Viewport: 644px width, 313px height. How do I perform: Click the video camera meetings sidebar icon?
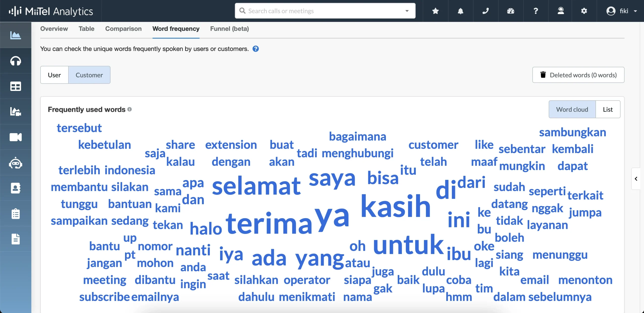point(15,137)
